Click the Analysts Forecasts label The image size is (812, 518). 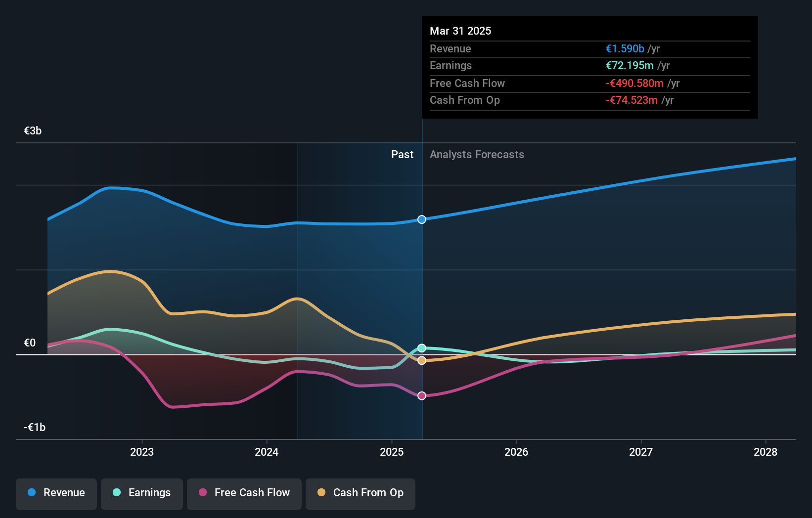pyautogui.click(x=477, y=154)
